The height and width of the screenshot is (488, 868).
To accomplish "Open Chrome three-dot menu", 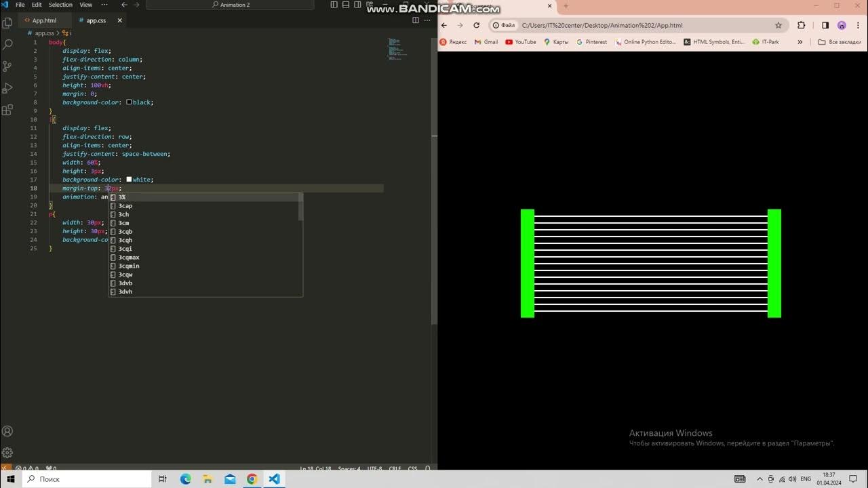I will point(858,25).
